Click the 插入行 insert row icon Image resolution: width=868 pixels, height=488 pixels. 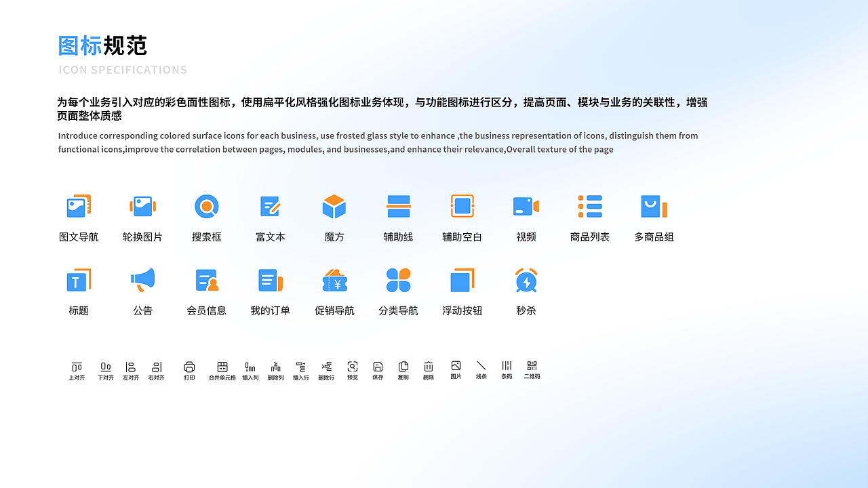click(x=301, y=367)
